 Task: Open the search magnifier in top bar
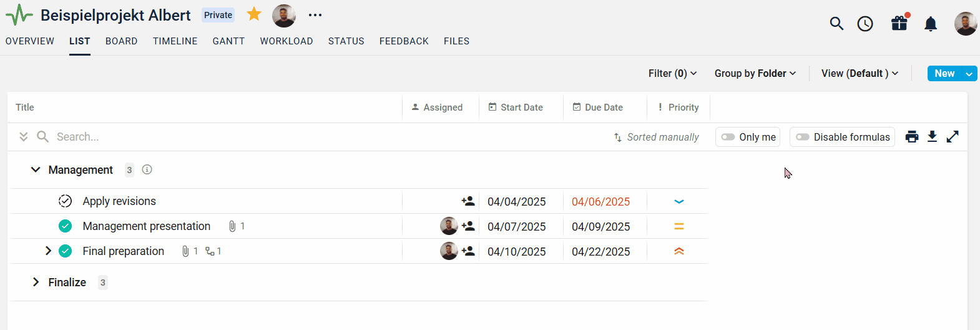836,24
